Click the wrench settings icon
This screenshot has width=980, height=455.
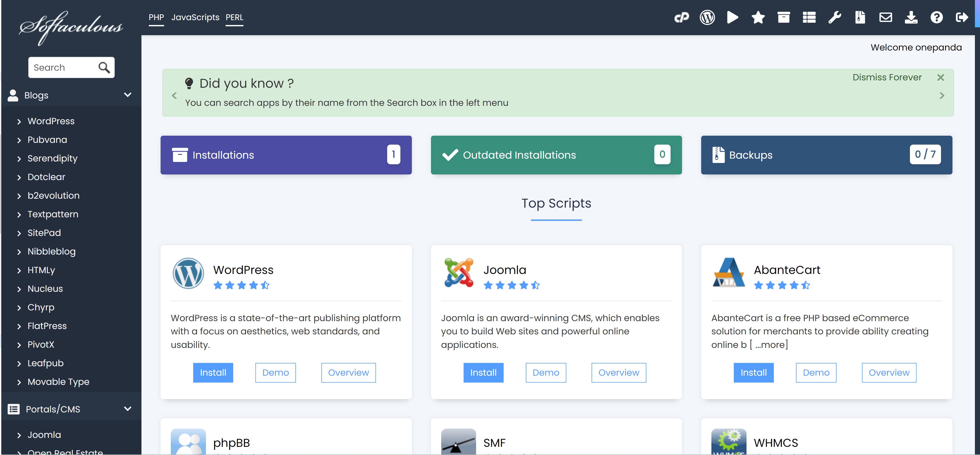(x=834, y=18)
